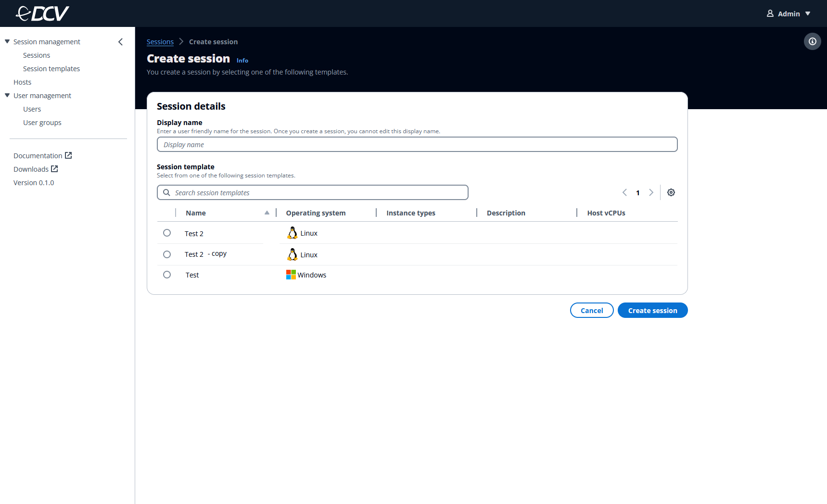Navigate to Session templates in the sidebar
Image resolution: width=827 pixels, height=504 pixels.
coord(51,68)
